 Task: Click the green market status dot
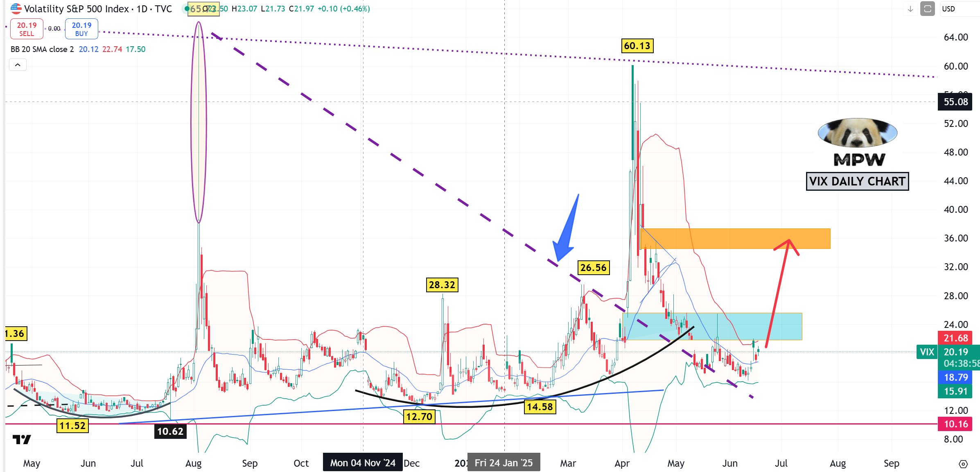pos(187,9)
